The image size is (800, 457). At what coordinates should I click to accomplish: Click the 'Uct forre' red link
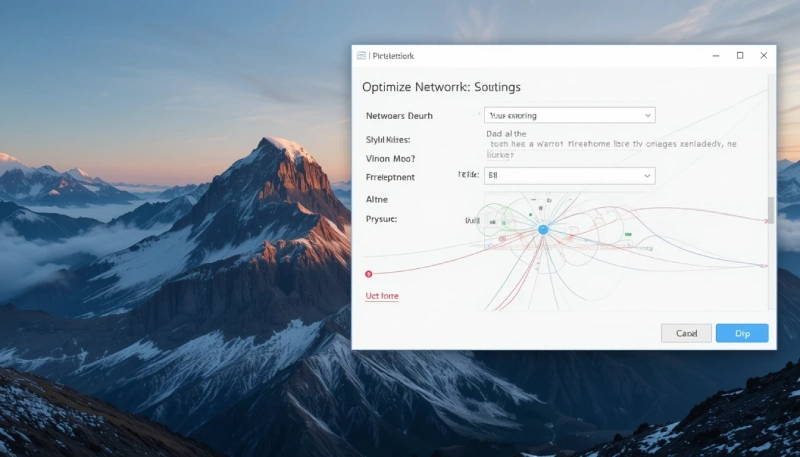click(x=382, y=296)
